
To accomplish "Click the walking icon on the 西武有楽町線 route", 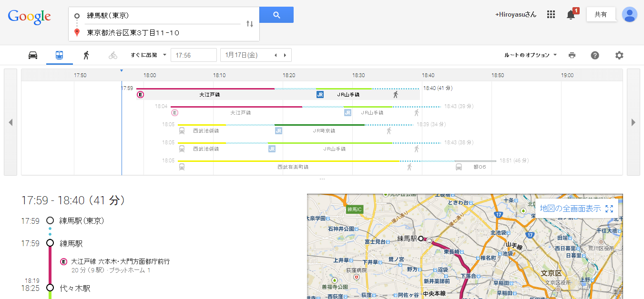I will tap(409, 167).
